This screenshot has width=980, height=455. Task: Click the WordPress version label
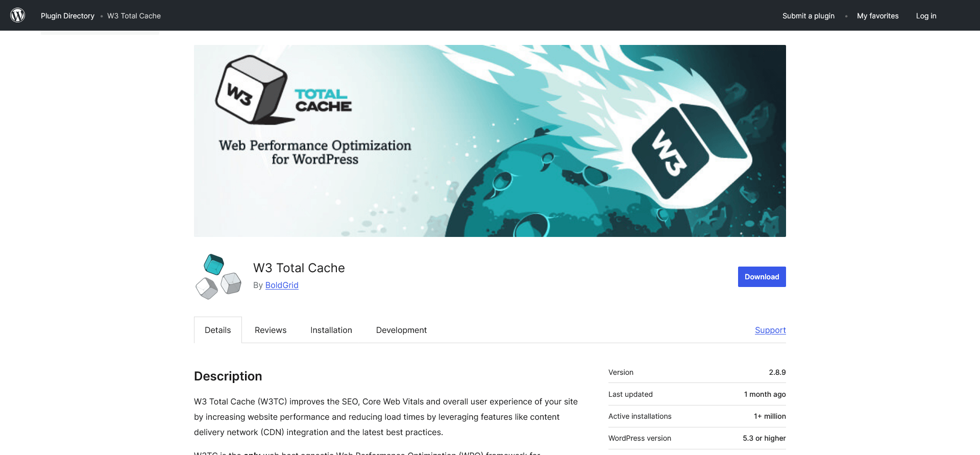(x=640, y=438)
